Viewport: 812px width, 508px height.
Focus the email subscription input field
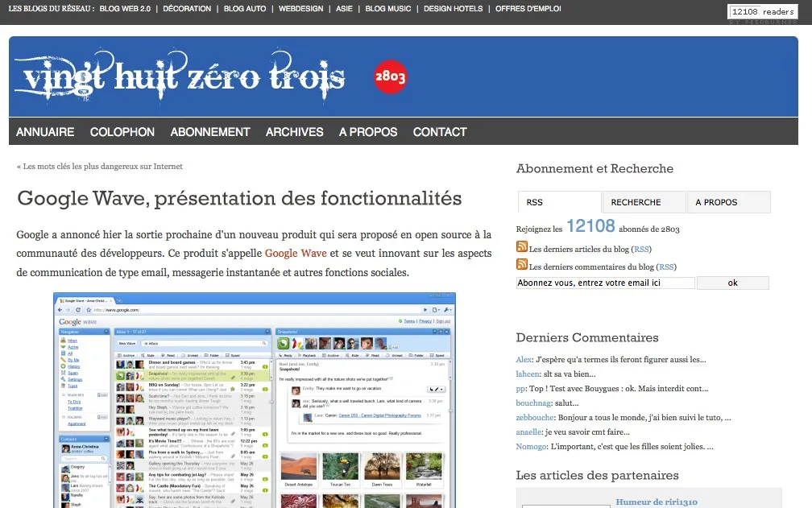606,283
